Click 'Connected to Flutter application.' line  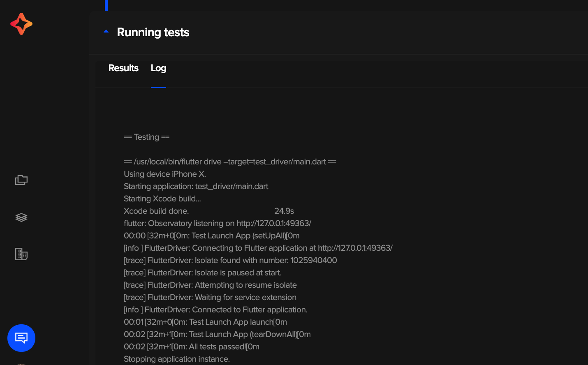(216, 310)
